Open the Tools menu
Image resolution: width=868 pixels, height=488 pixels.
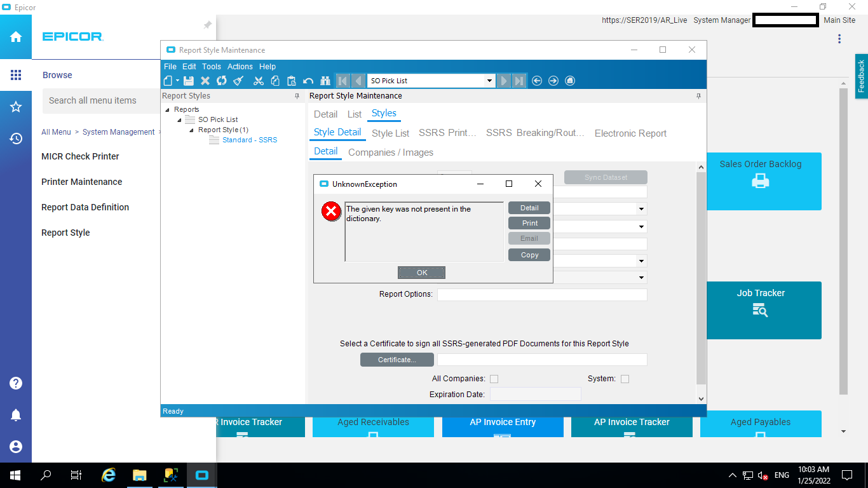click(x=212, y=66)
